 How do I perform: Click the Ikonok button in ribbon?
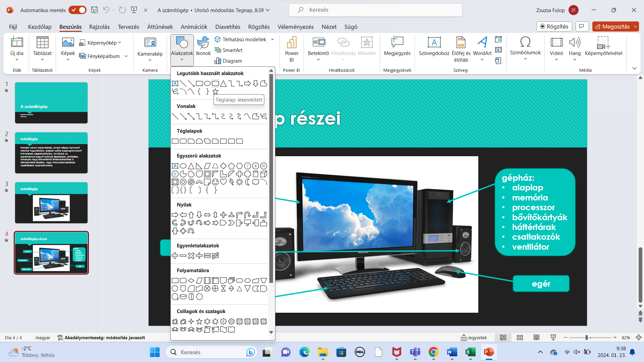click(203, 46)
